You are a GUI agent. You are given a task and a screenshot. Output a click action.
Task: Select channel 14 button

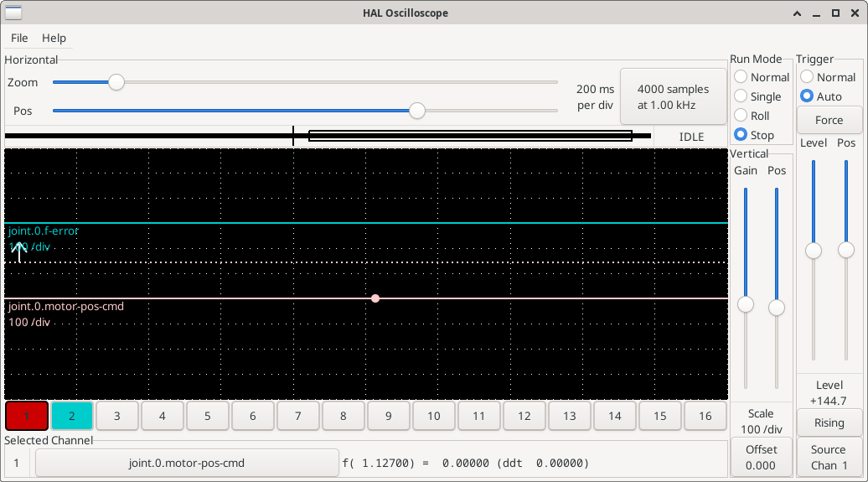tap(615, 416)
